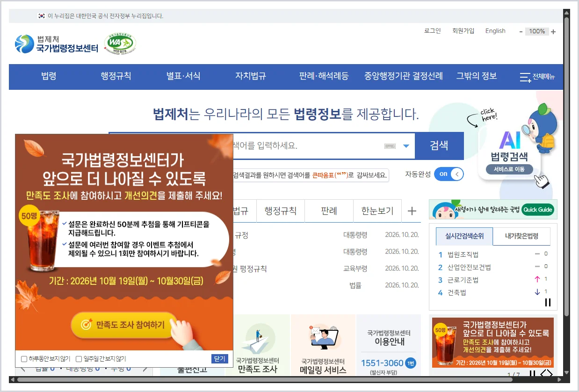Go to previous banner with left arrow
Viewport: 579px width, 392px height.
pyautogui.click(x=543, y=373)
